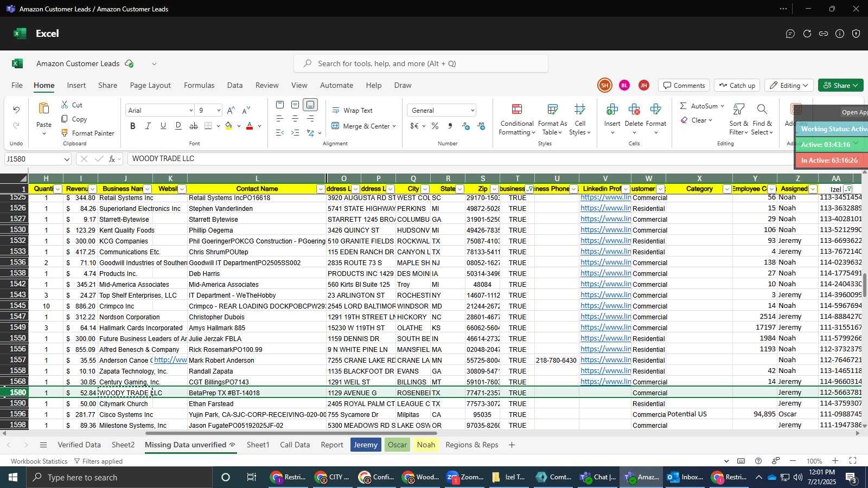Click the Delete cells icon
This screenshot has width=868, height=488.
(634, 110)
